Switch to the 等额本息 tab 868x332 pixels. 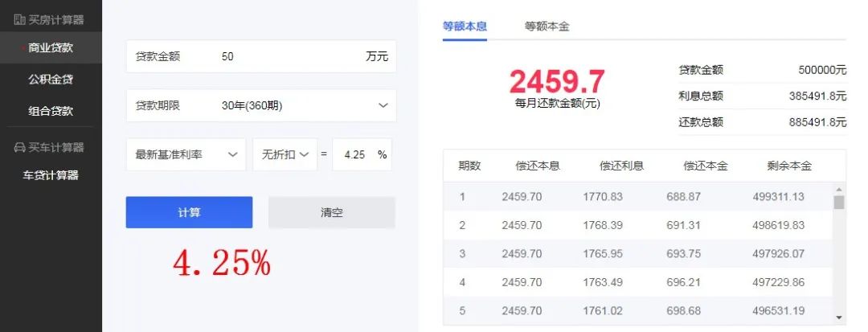465,27
